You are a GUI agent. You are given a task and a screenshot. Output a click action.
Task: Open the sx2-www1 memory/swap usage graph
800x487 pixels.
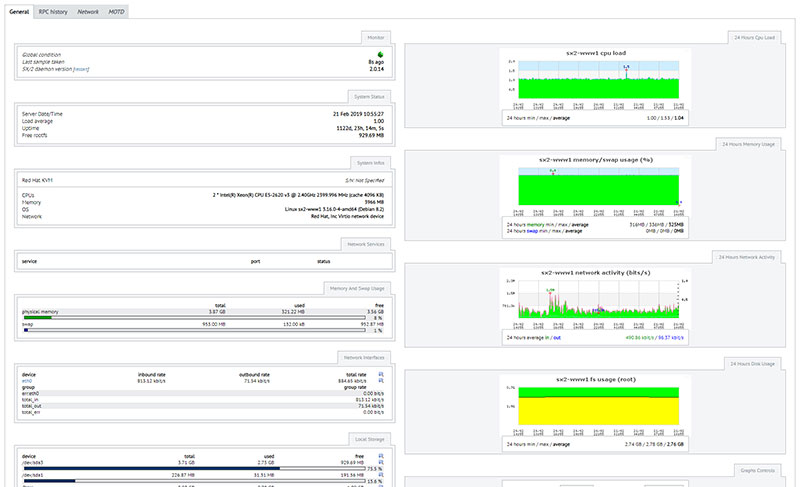tap(595, 187)
